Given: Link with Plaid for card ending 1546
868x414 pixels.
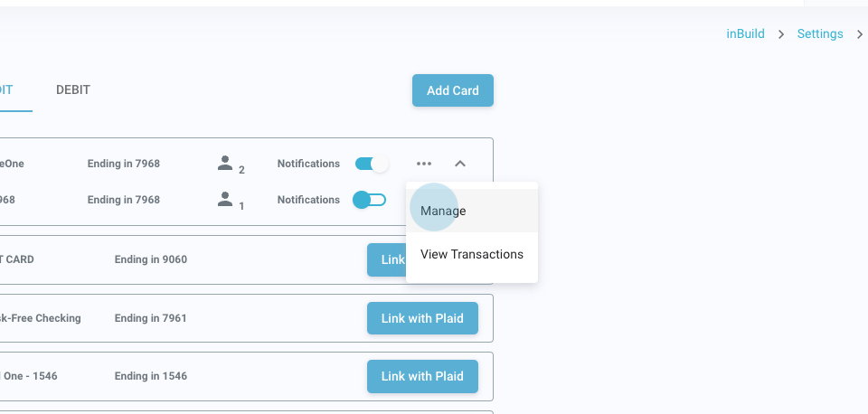Looking at the screenshot, I should point(422,376).
